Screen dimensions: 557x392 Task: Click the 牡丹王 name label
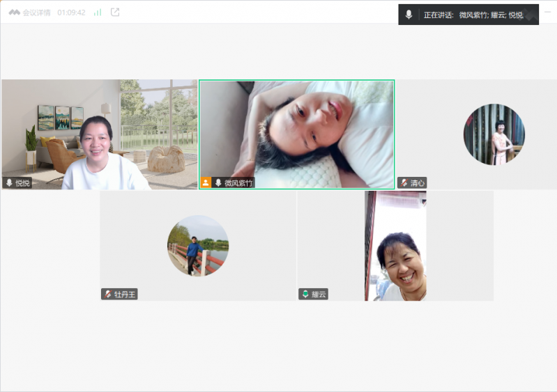pos(124,295)
